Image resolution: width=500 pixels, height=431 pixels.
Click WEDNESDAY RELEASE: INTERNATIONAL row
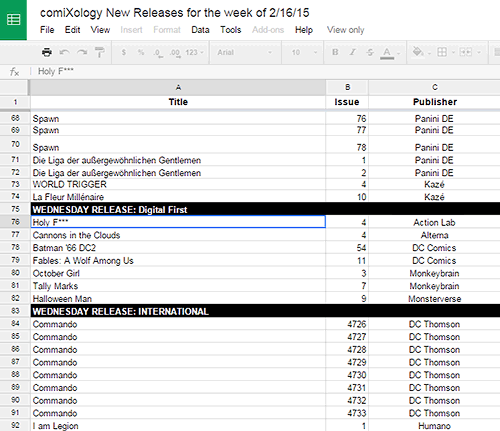[265, 311]
